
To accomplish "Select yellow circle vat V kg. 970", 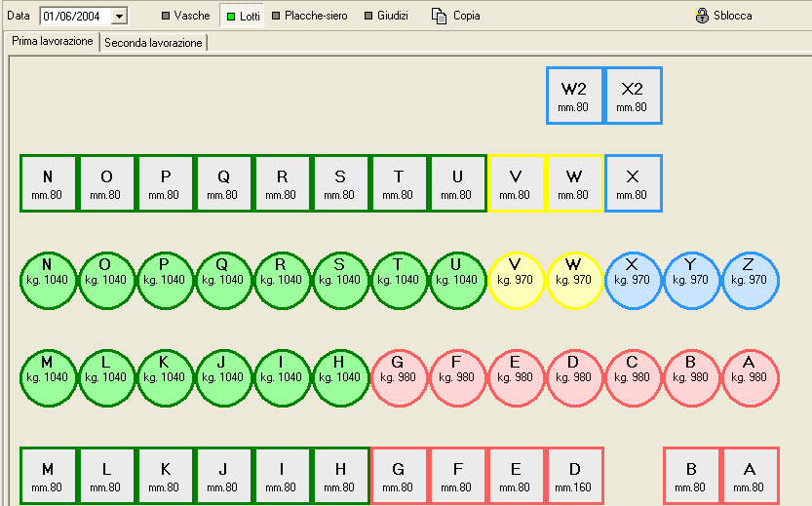I will coord(516,281).
